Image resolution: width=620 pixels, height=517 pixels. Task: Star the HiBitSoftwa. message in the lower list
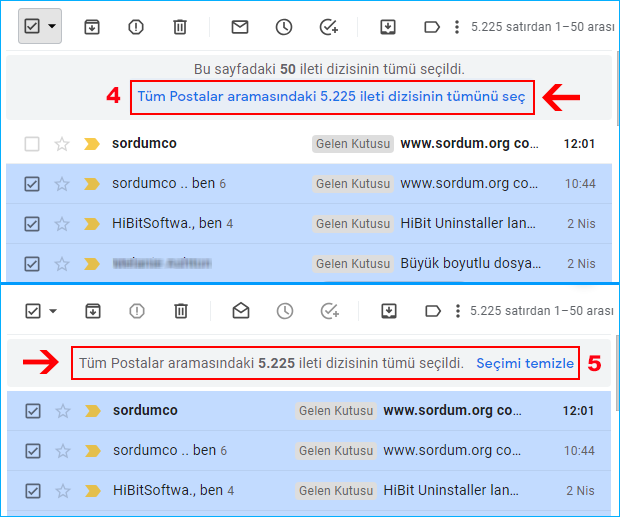click(x=63, y=491)
